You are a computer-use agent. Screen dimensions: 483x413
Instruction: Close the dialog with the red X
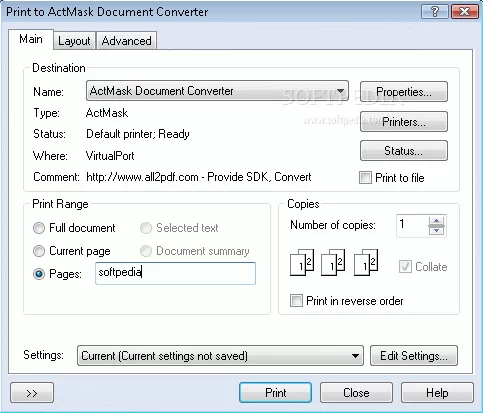(464, 12)
